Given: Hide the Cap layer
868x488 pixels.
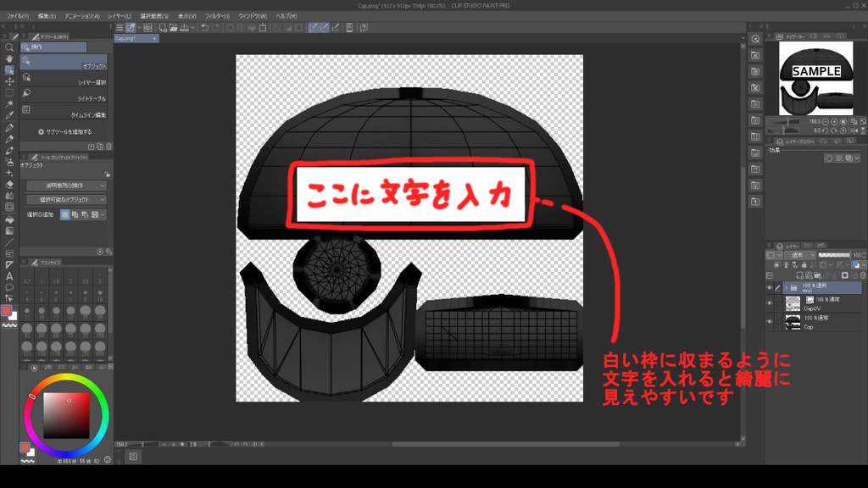Looking at the screenshot, I should [770, 321].
